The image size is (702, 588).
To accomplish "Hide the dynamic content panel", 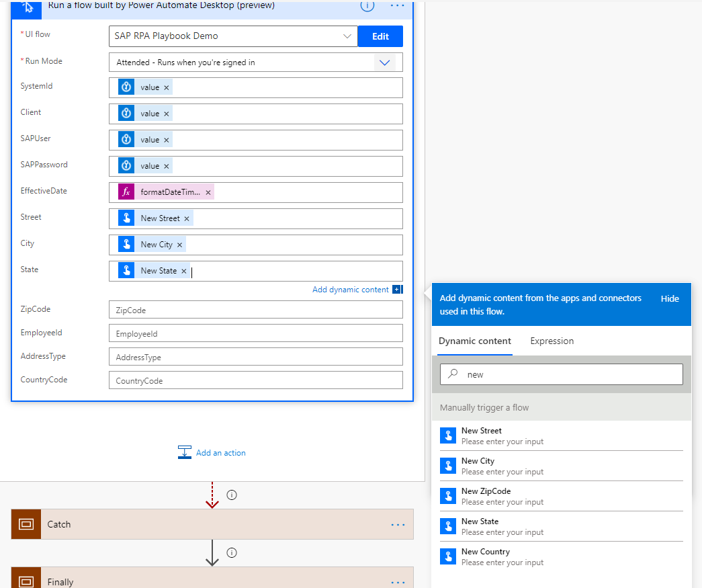I will (x=669, y=298).
